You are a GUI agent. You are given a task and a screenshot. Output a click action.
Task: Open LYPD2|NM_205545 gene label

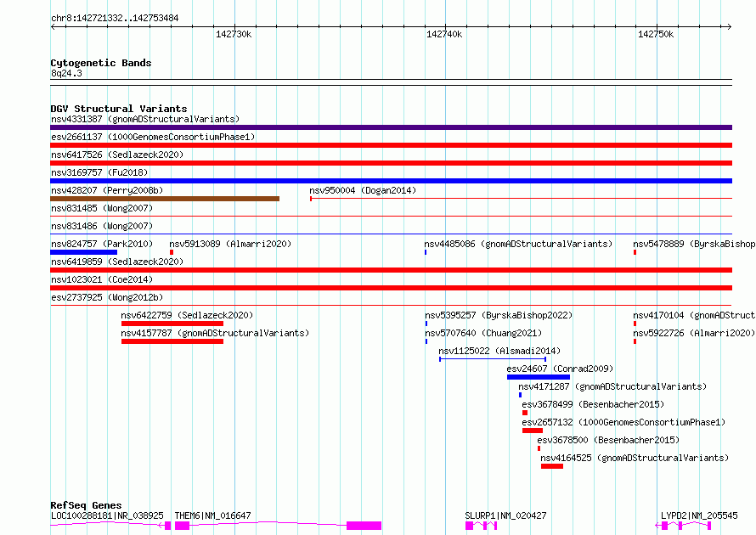pos(699,515)
